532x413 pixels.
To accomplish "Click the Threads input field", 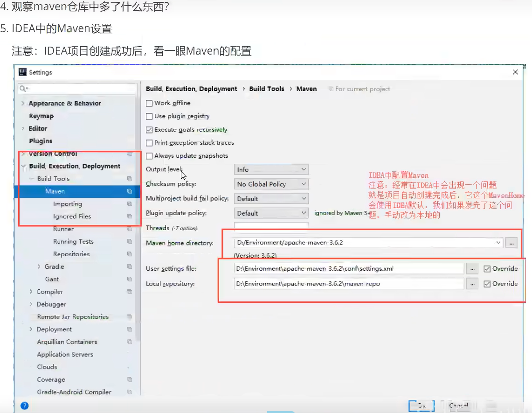I will click(271, 227).
